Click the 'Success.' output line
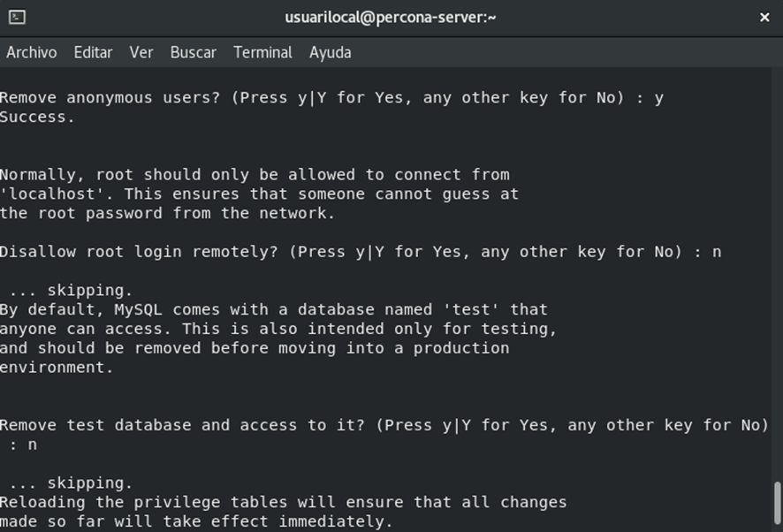 37,117
